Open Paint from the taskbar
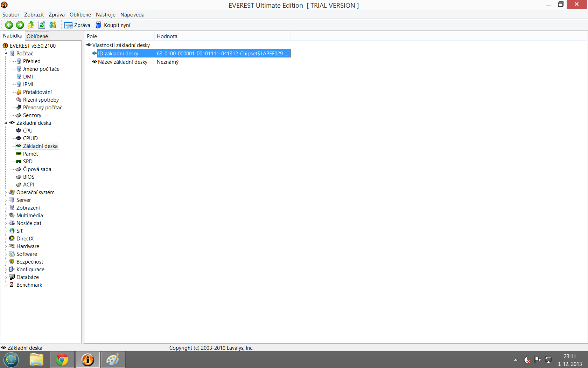588x368 pixels. [113, 360]
